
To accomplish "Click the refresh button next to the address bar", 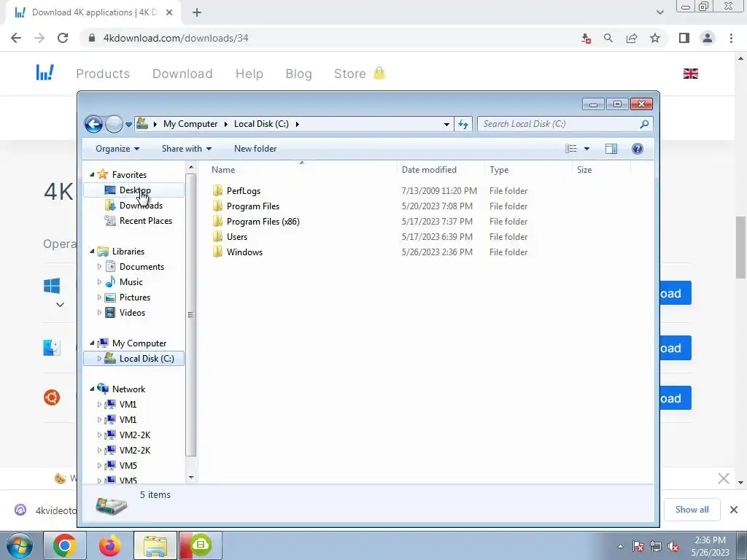I will tap(463, 124).
